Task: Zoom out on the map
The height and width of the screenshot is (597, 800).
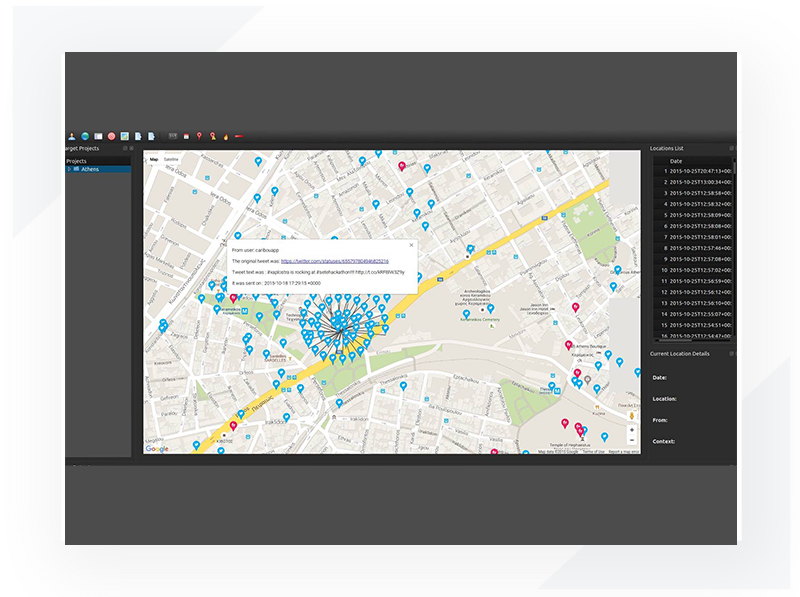Action: [631, 441]
